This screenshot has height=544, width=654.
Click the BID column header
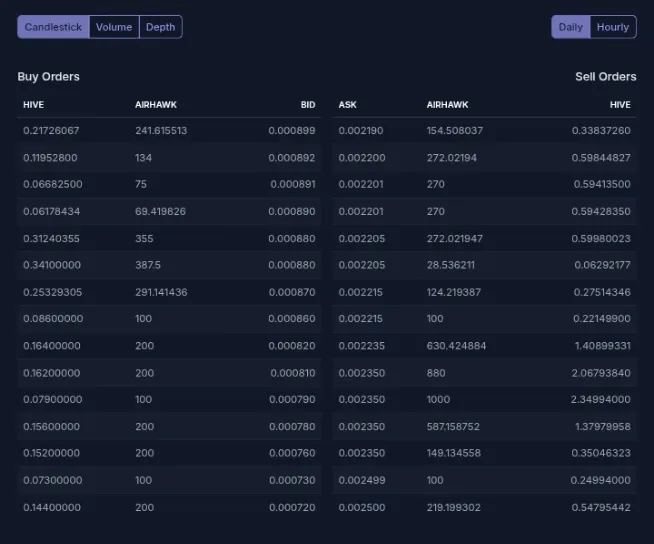point(308,105)
